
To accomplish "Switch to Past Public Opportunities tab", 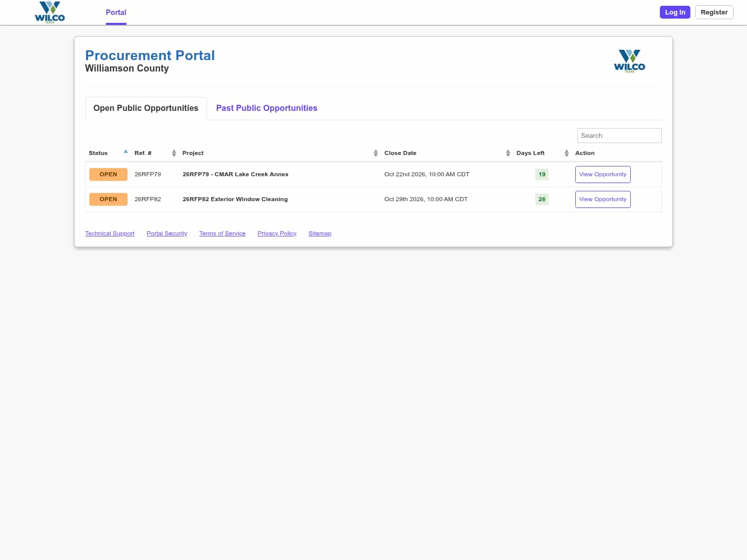I will pyautogui.click(x=267, y=108).
